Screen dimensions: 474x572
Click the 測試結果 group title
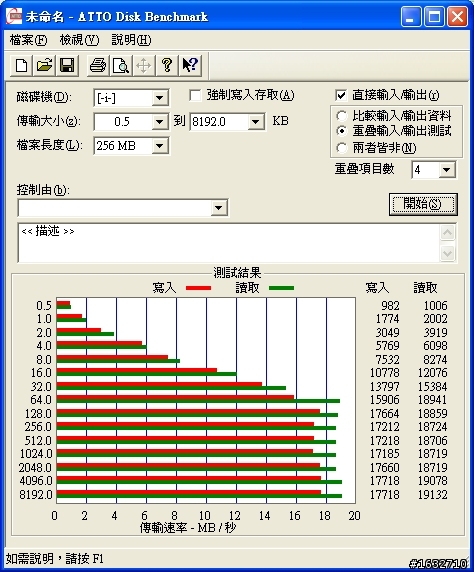237,273
